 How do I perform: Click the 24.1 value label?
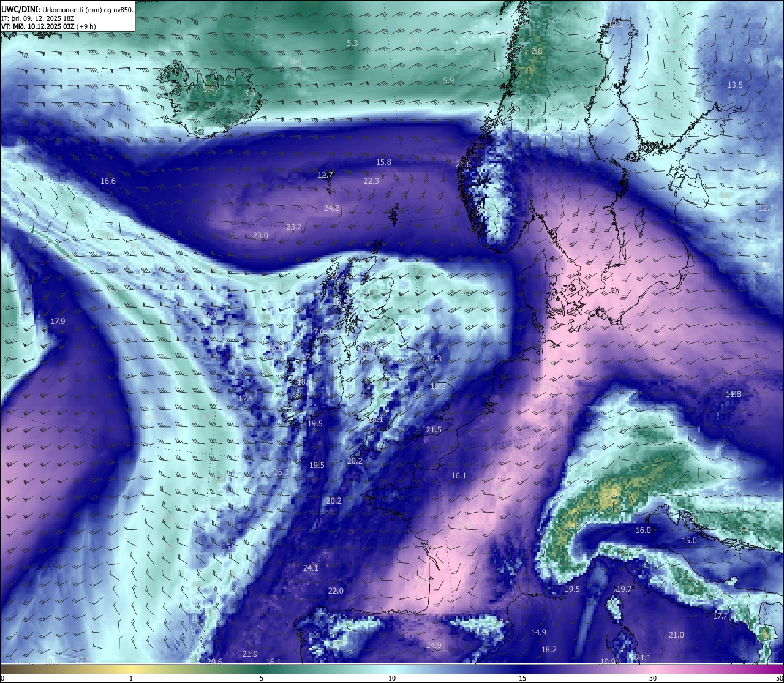[x=311, y=568]
